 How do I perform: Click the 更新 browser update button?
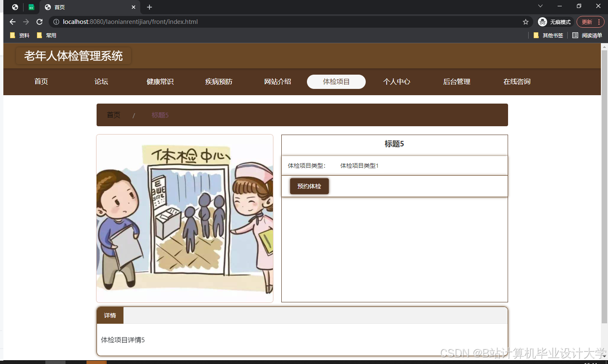point(590,22)
